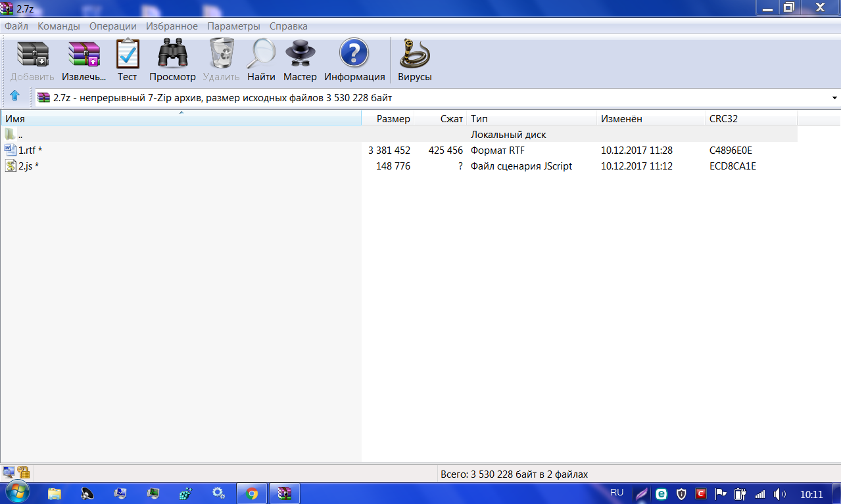Open the Избранное menu
This screenshot has height=504, width=841.
[172, 26]
